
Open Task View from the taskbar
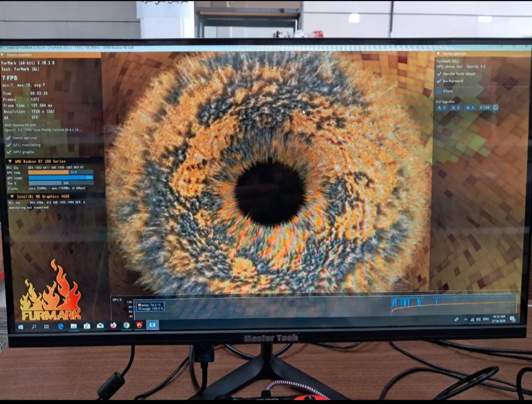47,327
